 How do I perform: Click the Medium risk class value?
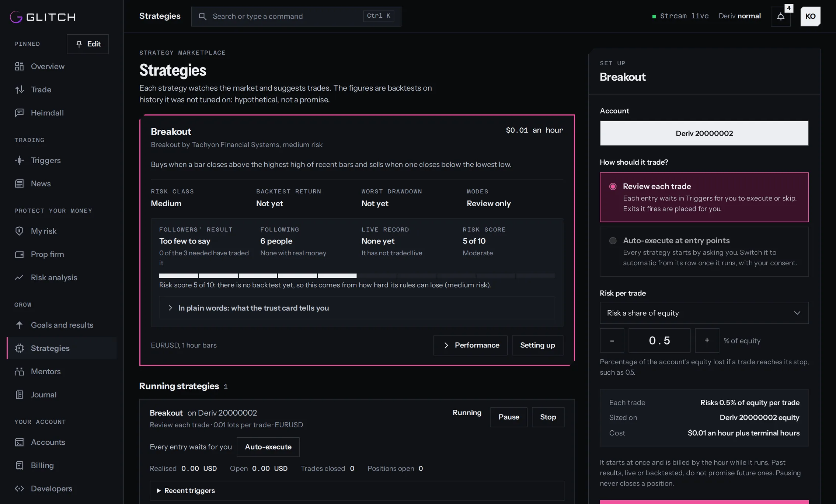point(166,203)
